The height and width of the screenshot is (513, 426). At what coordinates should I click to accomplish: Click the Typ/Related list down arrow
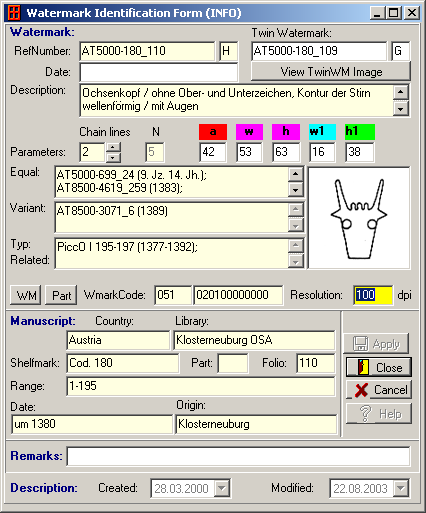click(x=295, y=261)
